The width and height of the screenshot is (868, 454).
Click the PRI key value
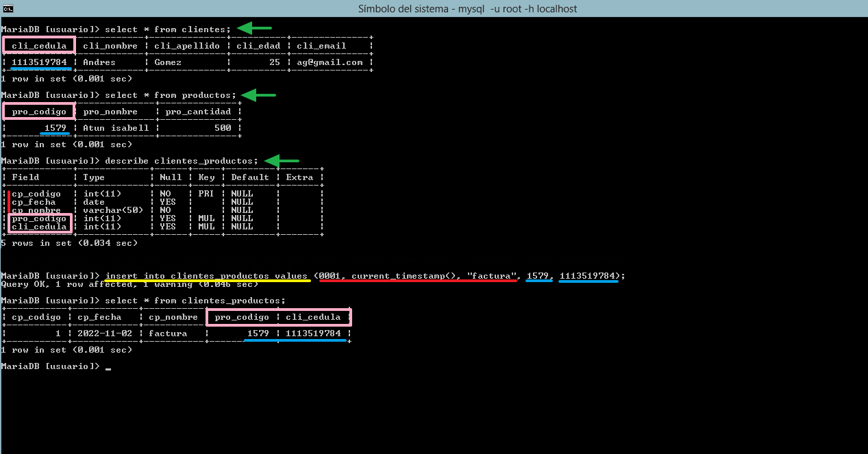pos(206,194)
